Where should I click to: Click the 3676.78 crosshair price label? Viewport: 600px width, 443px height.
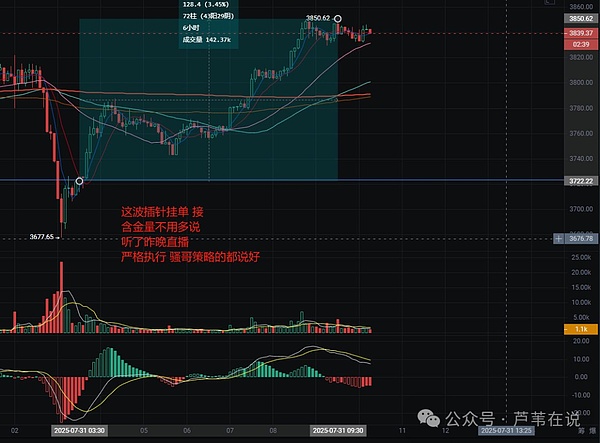tap(580, 238)
